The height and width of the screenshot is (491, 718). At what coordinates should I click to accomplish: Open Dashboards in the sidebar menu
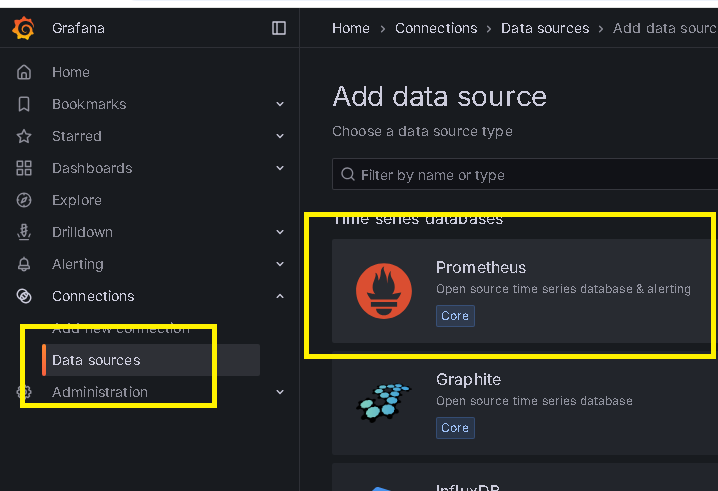coord(92,168)
